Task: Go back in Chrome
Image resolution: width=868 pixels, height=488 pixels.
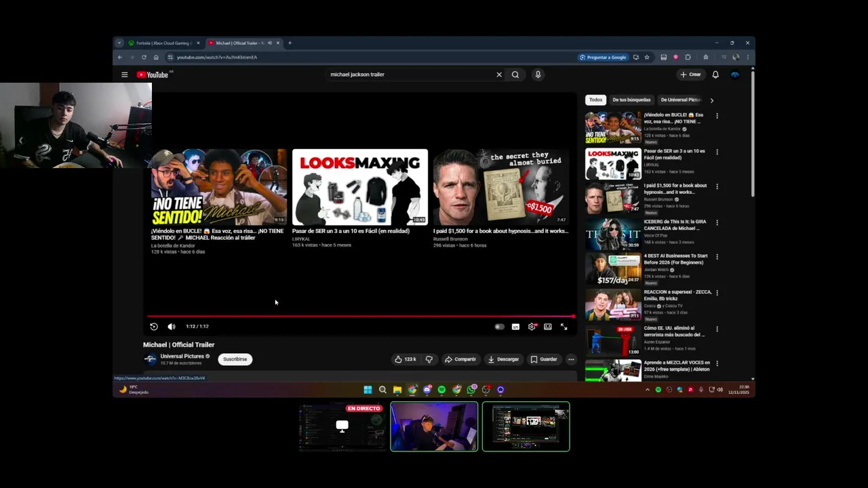Action: pyautogui.click(x=121, y=58)
